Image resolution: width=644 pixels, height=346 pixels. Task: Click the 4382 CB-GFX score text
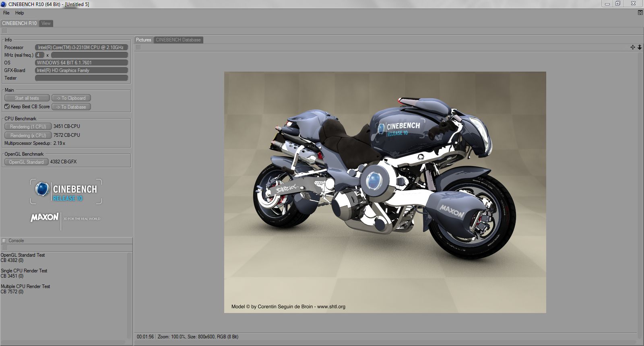point(63,162)
